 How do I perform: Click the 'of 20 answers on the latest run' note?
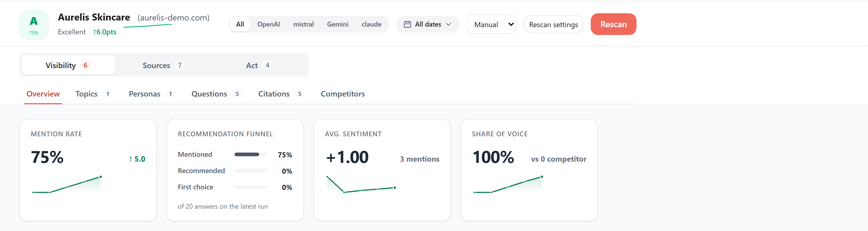tap(223, 206)
